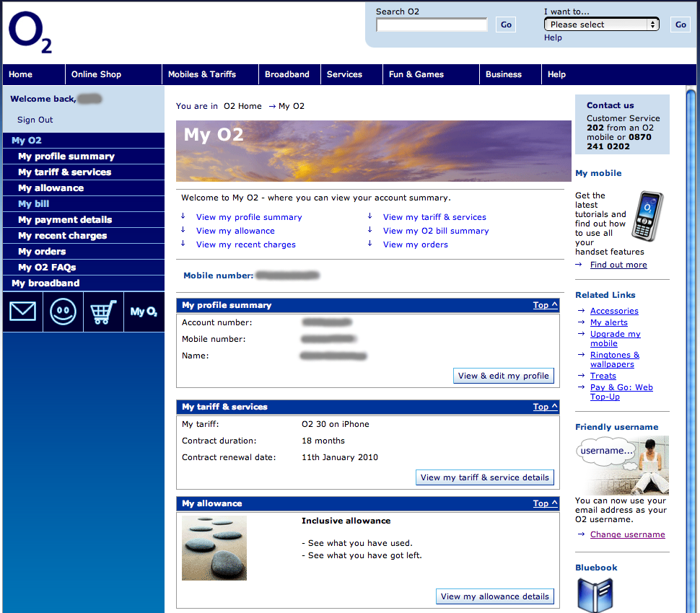Click Top link in My allowance header
Image resolution: width=700 pixels, height=613 pixels.
tap(545, 503)
